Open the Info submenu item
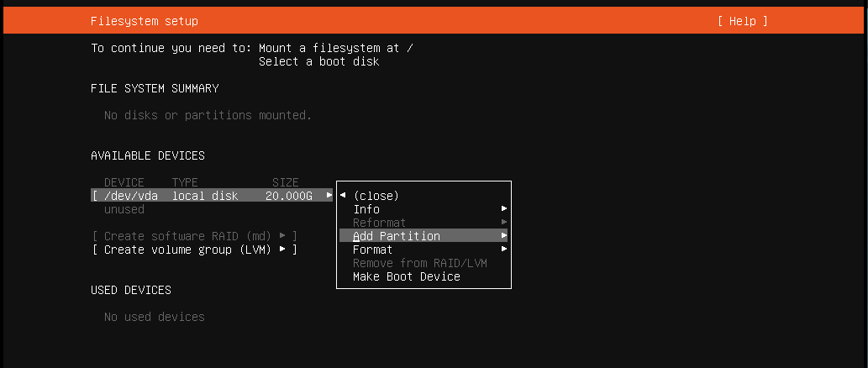Image resolution: width=868 pixels, height=368 pixels. click(366, 208)
